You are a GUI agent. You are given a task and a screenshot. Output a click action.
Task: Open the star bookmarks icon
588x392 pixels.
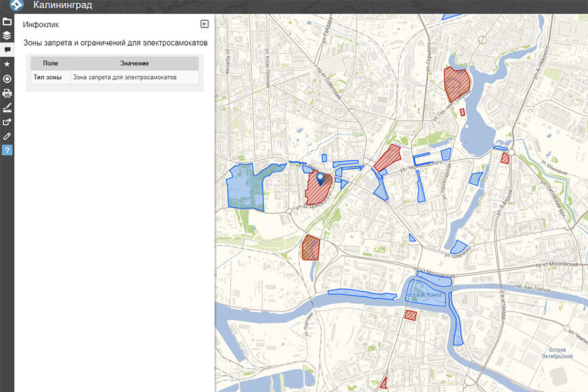coord(7,64)
